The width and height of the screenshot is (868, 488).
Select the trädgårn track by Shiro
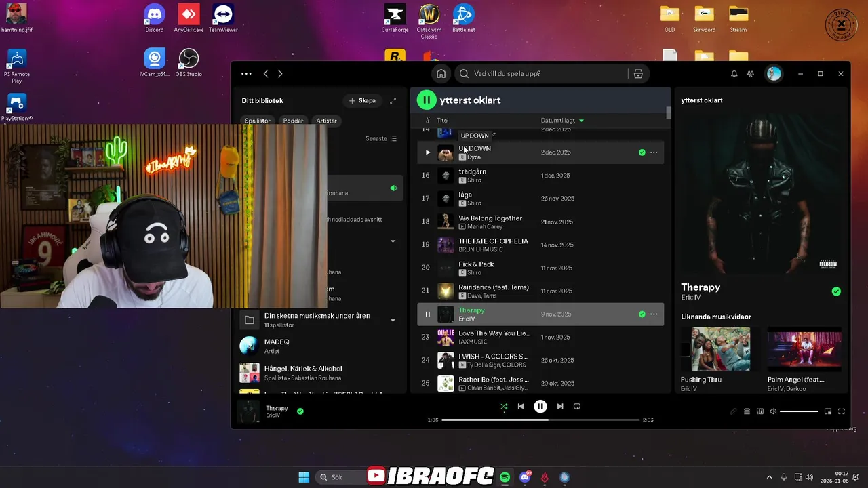540,176
